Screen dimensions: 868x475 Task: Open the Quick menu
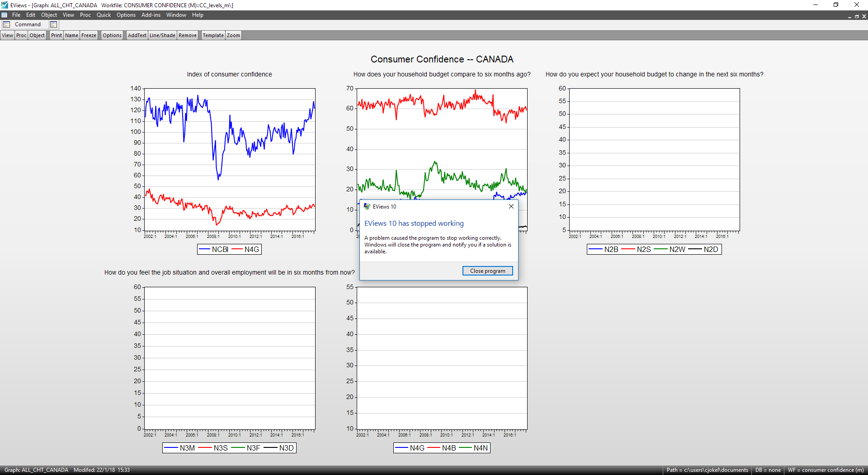(x=104, y=15)
